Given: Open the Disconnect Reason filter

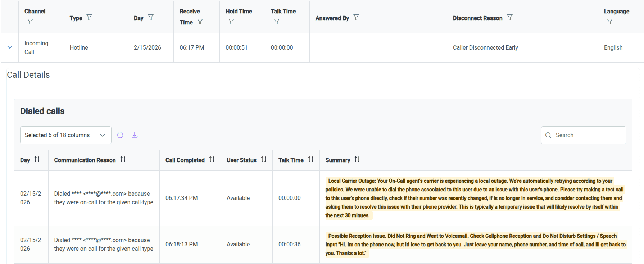Looking at the screenshot, I should tap(510, 18).
